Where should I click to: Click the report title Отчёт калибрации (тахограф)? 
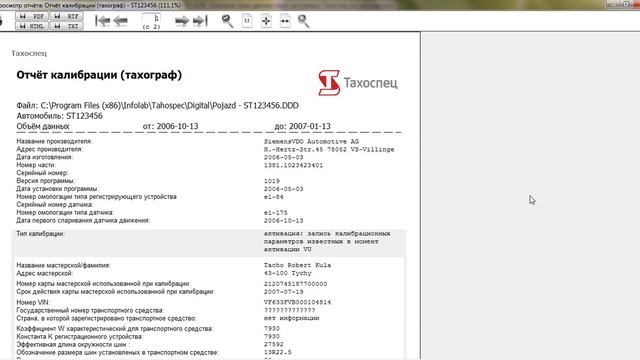point(99,75)
